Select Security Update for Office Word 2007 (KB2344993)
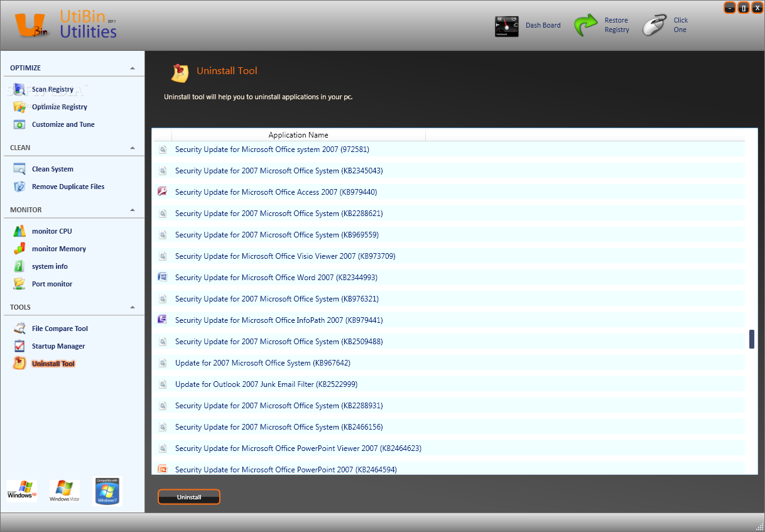Screen dimensions: 765x532 [276, 278]
